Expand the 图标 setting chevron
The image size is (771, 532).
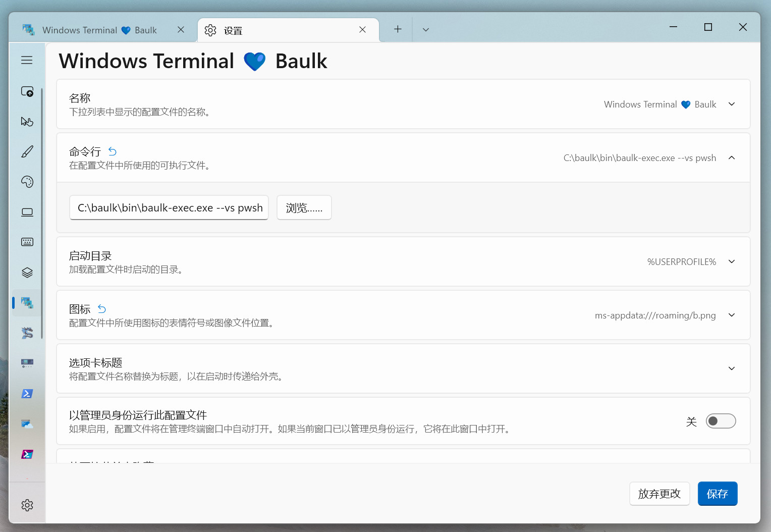(x=732, y=315)
